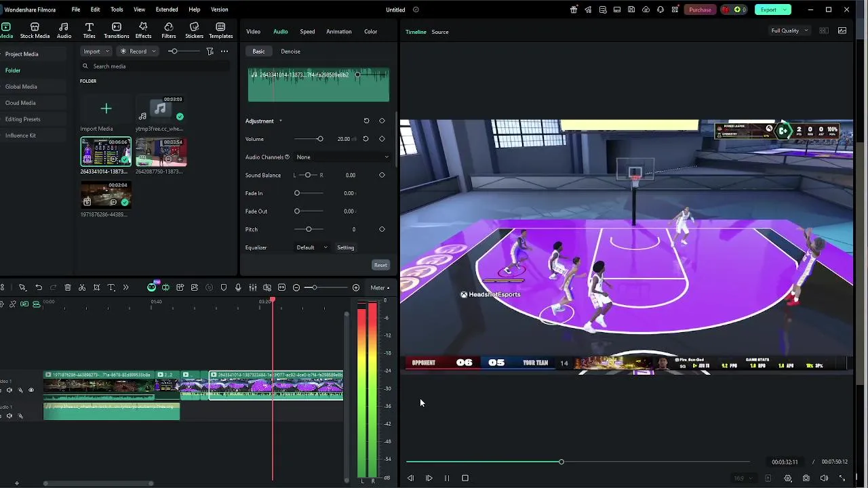Open Equalizer Default dropdown

click(x=311, y=247)
